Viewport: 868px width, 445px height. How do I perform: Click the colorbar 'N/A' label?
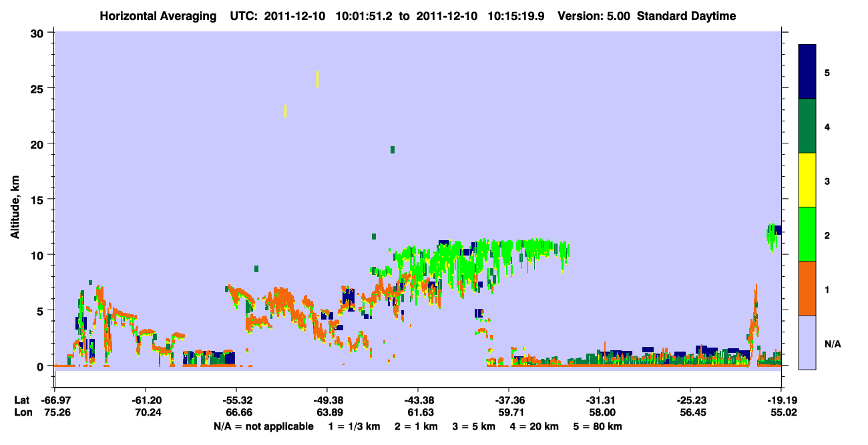coord(833,344)
